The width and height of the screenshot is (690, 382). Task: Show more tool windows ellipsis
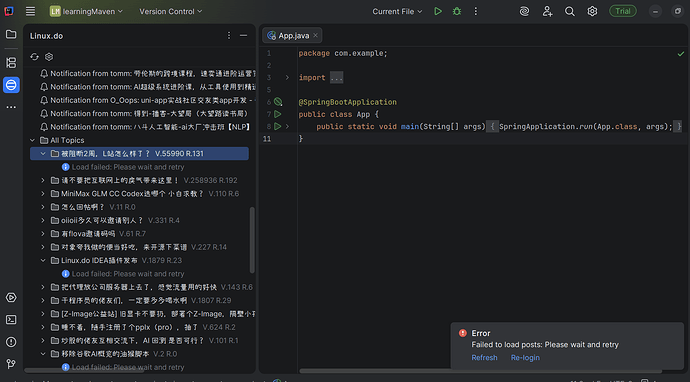coord(11,107)
